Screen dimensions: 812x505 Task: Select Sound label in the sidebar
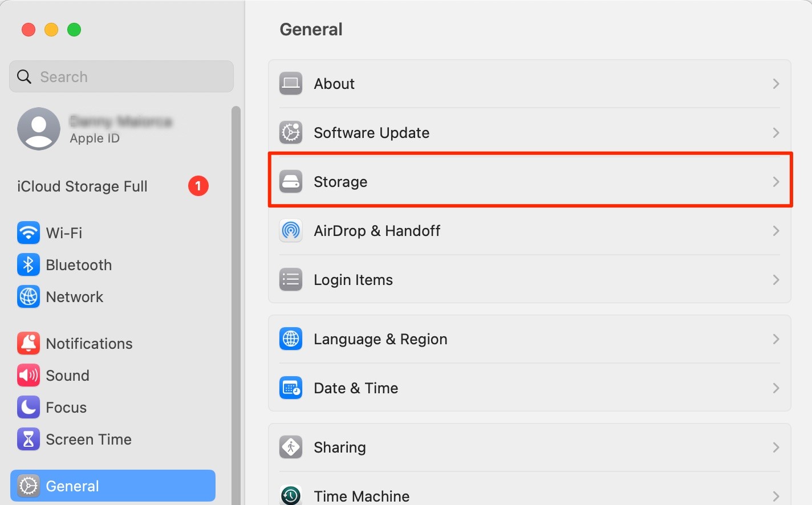(x=67, y=375)
